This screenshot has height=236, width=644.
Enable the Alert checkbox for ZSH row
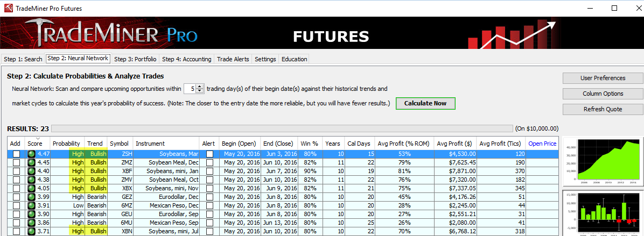pyautogui.click(x=209, y=154)
